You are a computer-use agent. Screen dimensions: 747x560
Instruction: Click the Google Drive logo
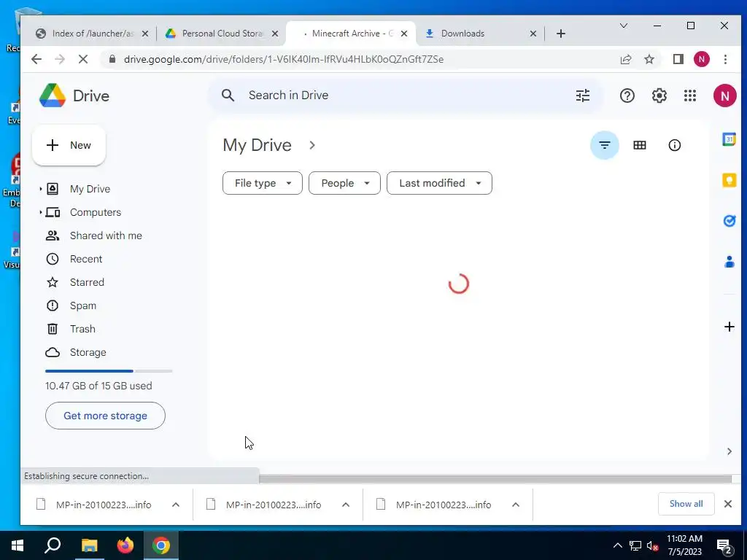53,96
